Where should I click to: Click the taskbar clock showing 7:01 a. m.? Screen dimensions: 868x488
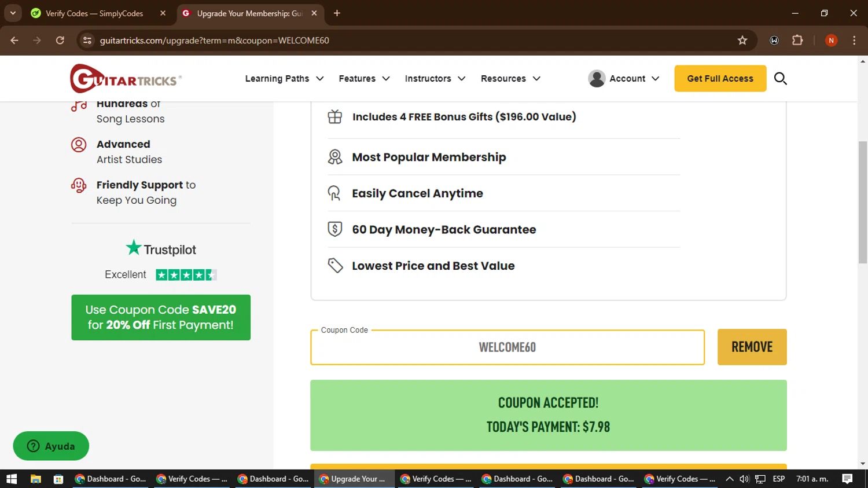[812, 479]
